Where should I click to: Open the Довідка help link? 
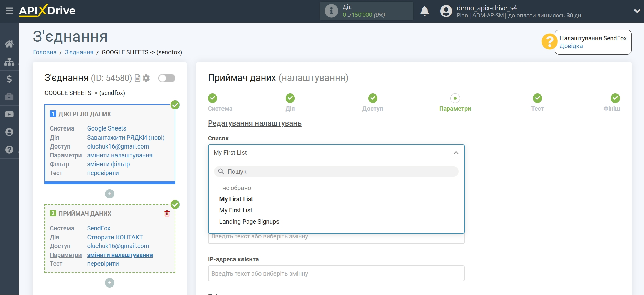pyautogui.click(x=571, y=46)
